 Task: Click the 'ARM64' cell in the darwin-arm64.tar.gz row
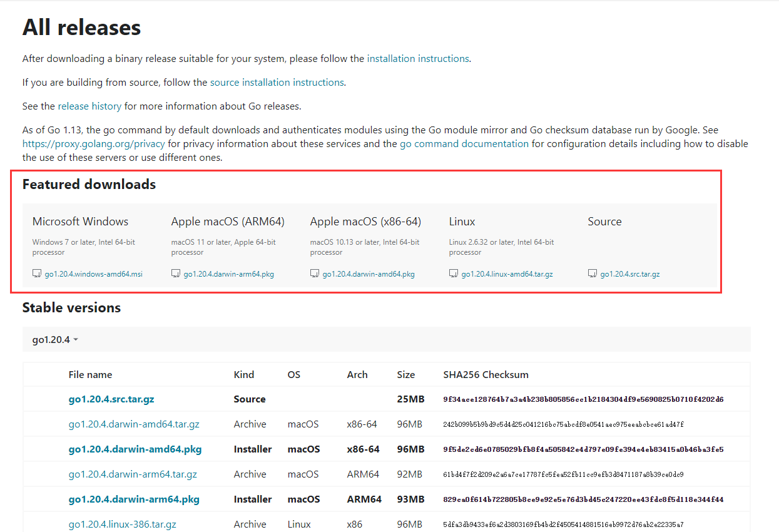[363, 474]
